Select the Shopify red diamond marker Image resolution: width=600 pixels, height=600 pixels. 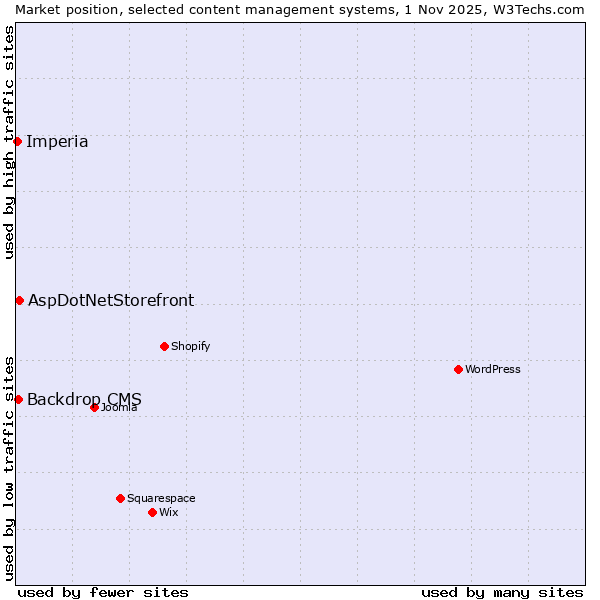pyautogui.click(x=164, y=346)
